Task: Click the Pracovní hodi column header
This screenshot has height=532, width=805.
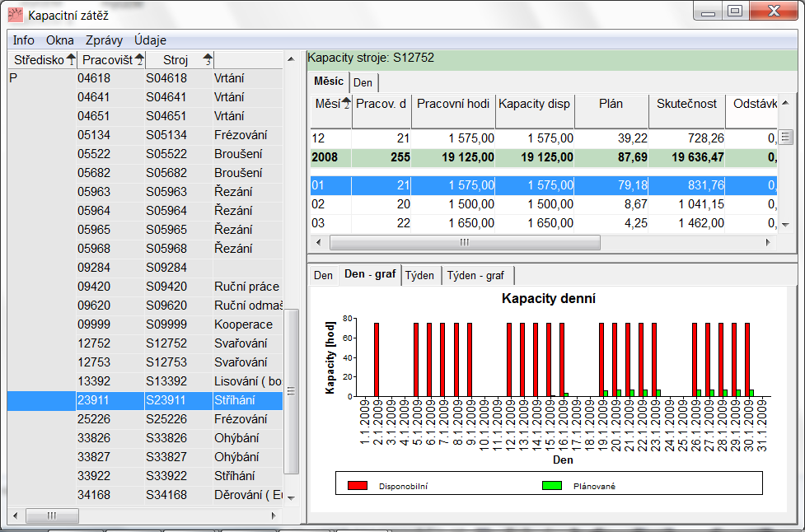Action: point(453,111)
